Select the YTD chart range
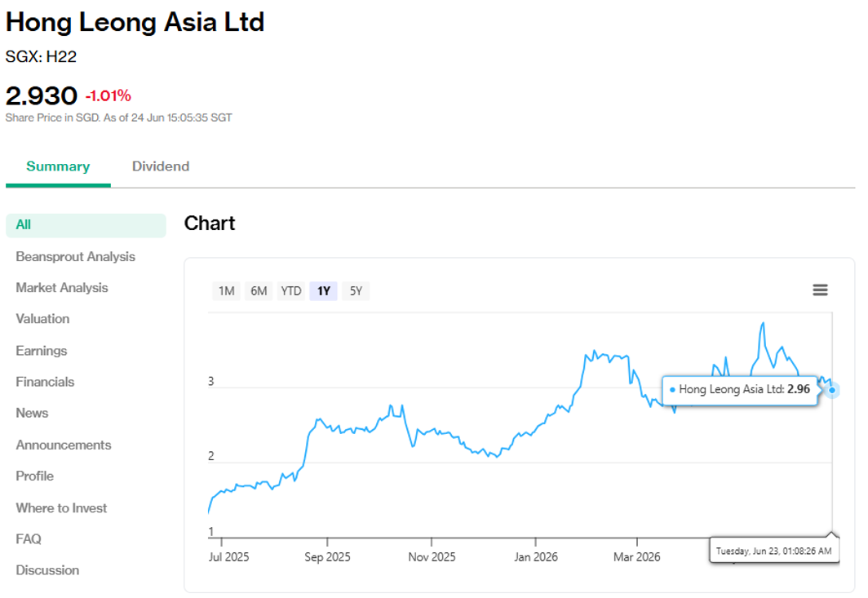 click(290, 291)
